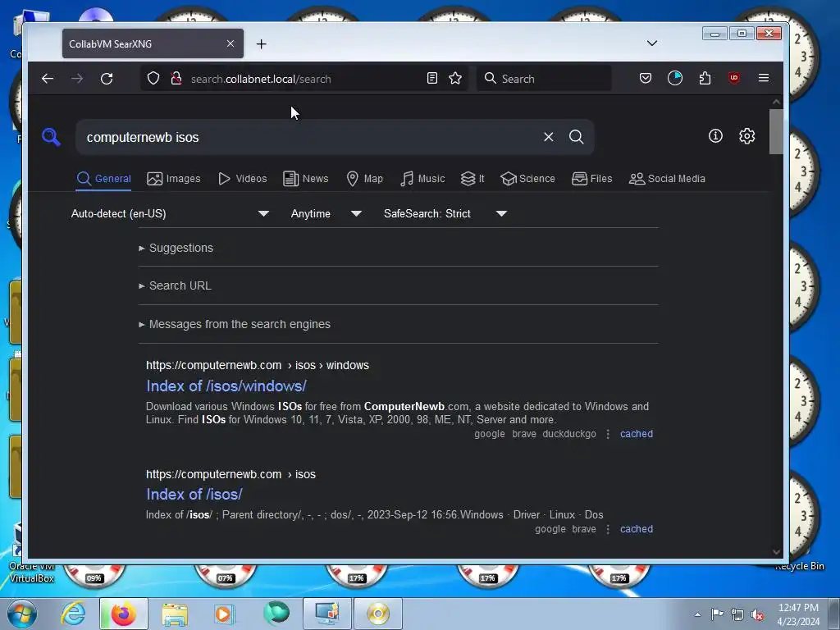Open Windows Explorer folder on taskbar
Viewport: 840px width, 630px height.
click(x=175, y=614)
